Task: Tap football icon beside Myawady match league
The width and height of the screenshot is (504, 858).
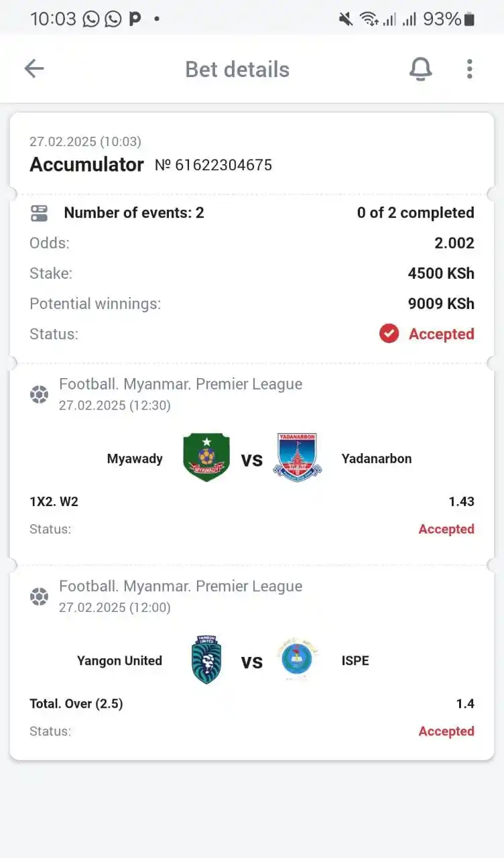Action: 39,395
